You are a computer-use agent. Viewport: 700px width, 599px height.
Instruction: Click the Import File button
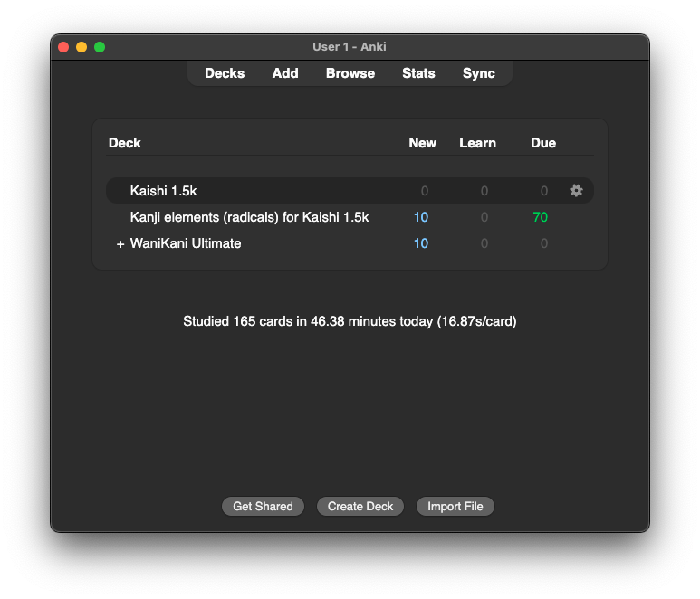click(x=455, y=506)
